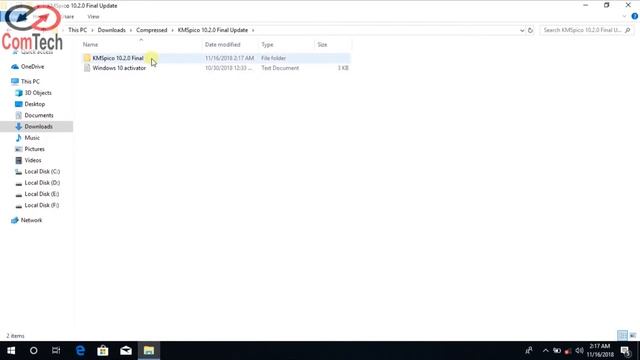
Task: Open OneDrive in the navigation pane
Action: tap(32, 67)
